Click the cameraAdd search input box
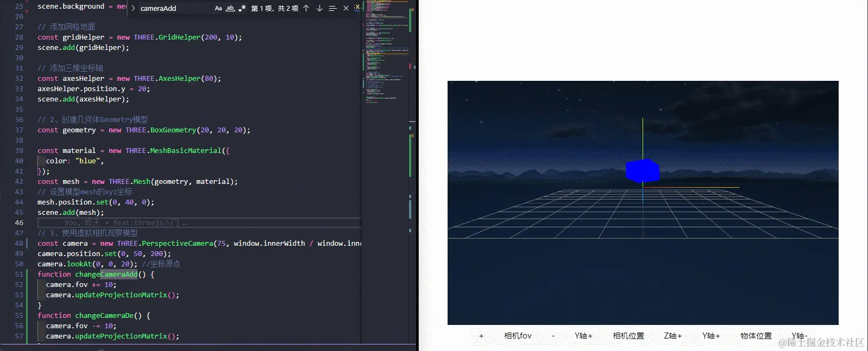 tap(174, 8)
